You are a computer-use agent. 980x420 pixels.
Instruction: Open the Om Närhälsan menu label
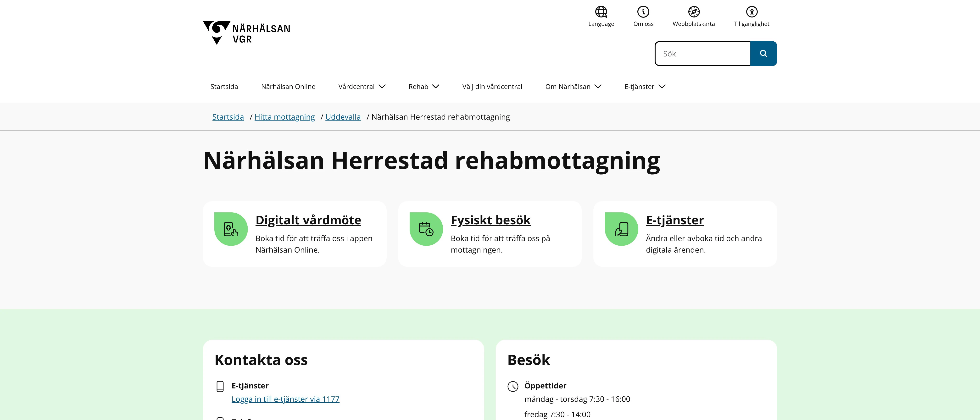pos(568,87)
